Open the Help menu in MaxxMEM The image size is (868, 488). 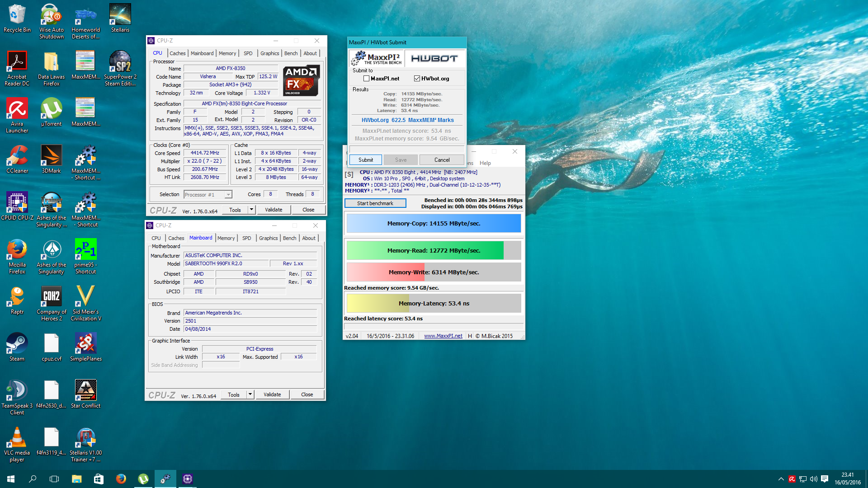[x=485, y=163]
